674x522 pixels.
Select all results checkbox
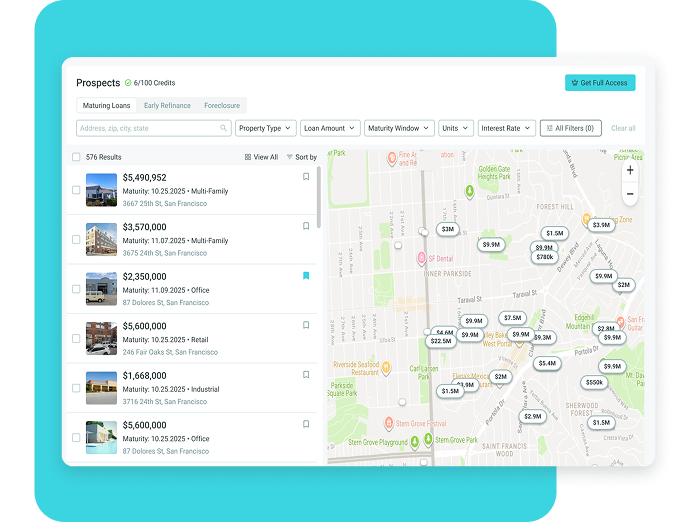76,157
